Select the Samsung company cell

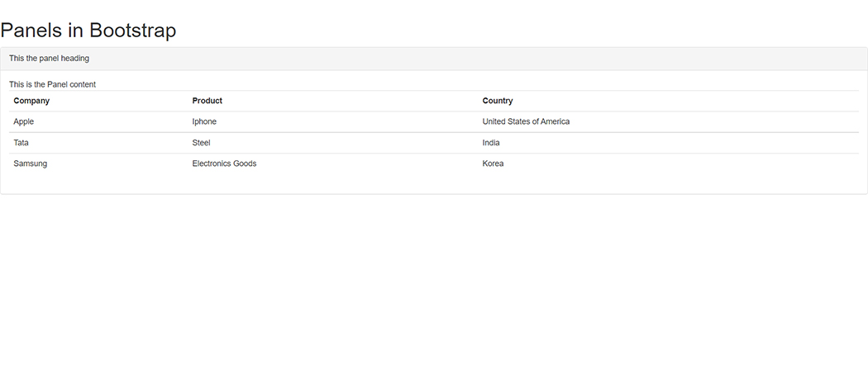(x=30, y=164)
